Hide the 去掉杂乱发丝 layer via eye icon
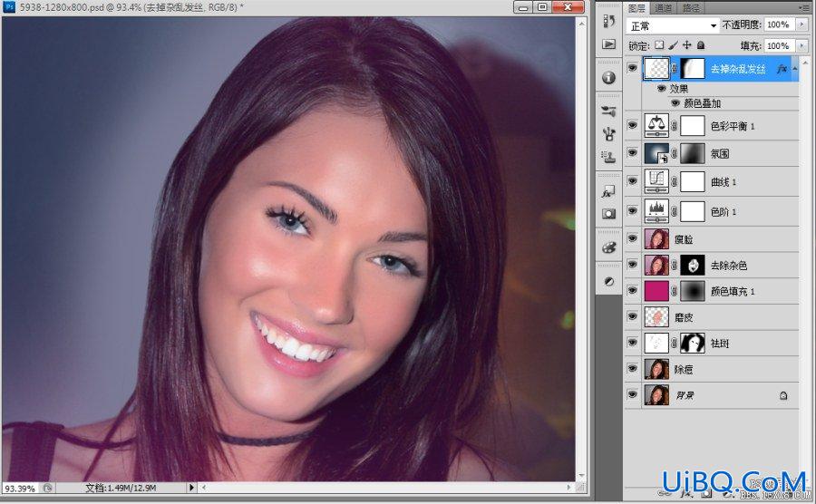 [632, 68]
